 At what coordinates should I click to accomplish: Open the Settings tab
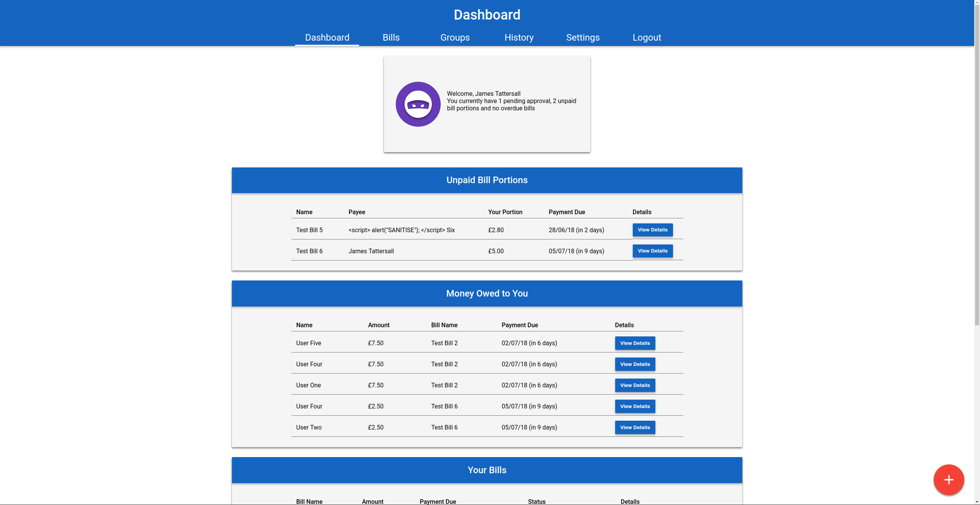(583, 38)
